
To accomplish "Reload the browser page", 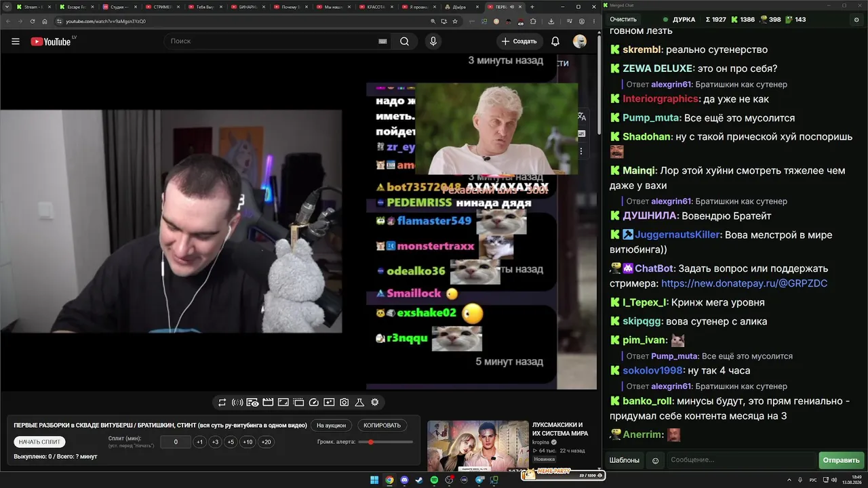I will click(x=33, y=21).
